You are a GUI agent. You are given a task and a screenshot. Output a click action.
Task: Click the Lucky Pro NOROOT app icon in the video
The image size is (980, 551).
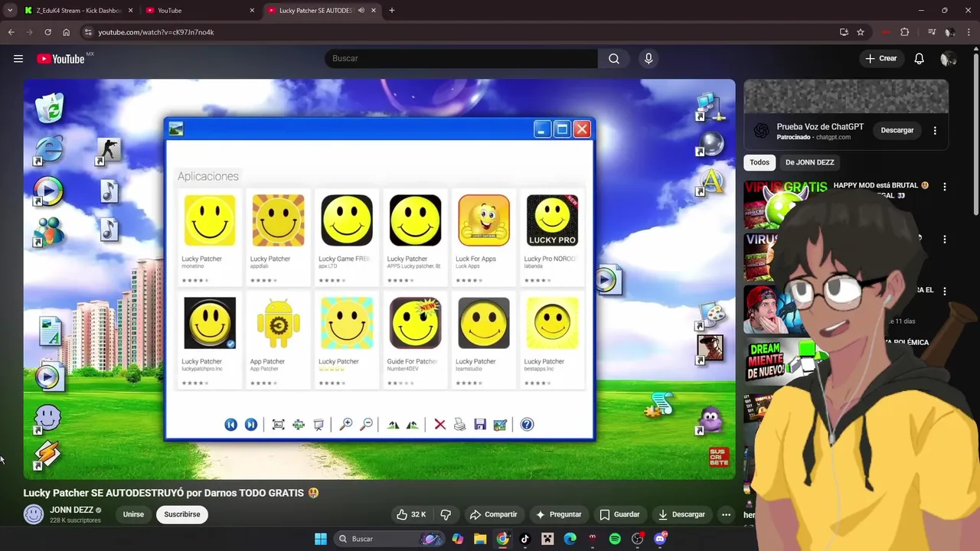coord(552,220)
